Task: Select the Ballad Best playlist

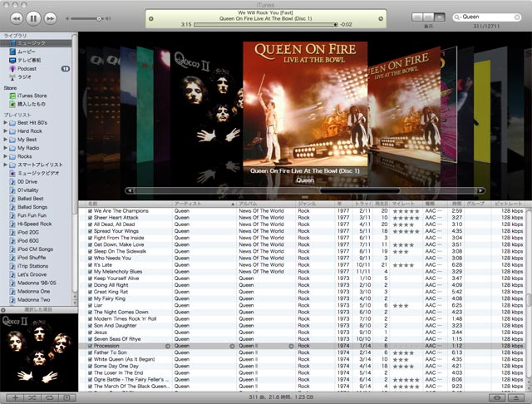Action: 30,199
